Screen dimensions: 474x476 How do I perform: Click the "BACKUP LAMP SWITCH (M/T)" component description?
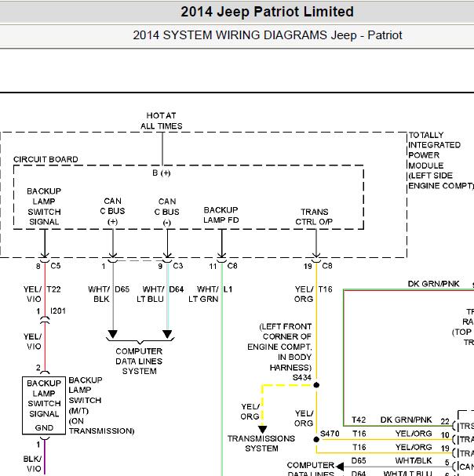tap(101, 405)
